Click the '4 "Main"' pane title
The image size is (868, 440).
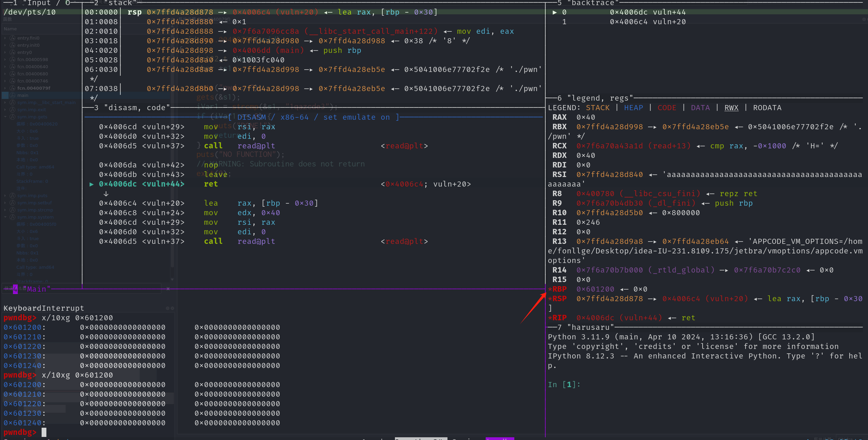32,289
